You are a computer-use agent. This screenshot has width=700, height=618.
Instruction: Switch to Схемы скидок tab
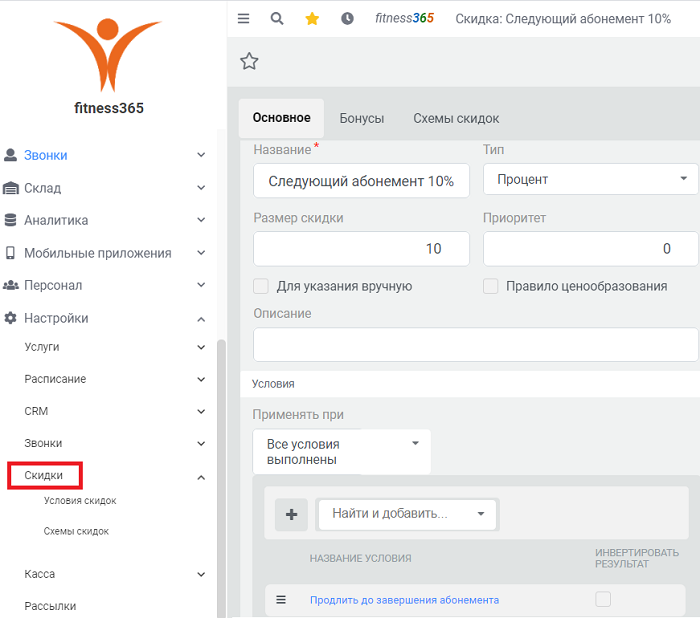point(456,118)
